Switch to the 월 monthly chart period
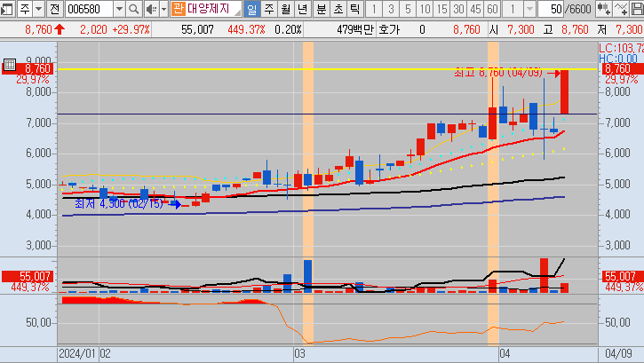644x363 pixels. (286, 9)
